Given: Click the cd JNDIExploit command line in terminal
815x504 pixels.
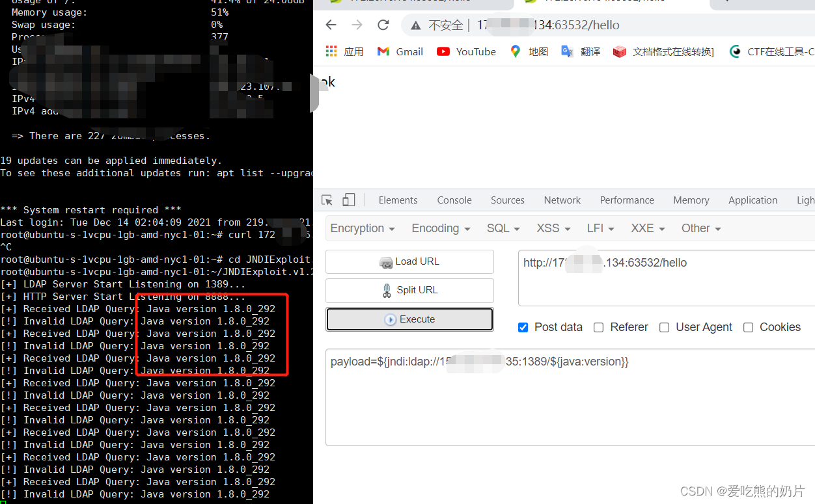Looking at the screenshot, I should pos(155,259).
